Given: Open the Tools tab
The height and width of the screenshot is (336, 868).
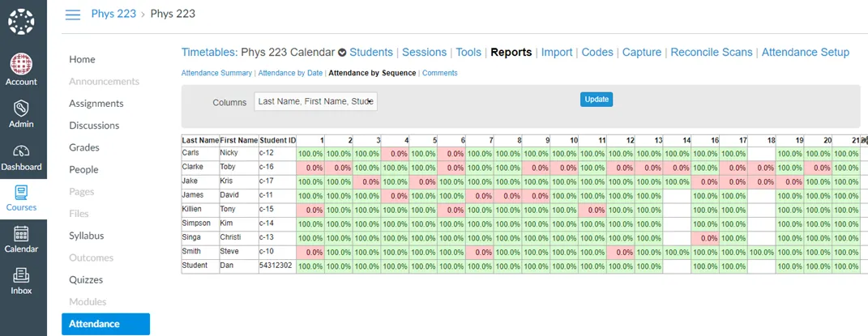Looking at the screenshot, I should point(468,52).
